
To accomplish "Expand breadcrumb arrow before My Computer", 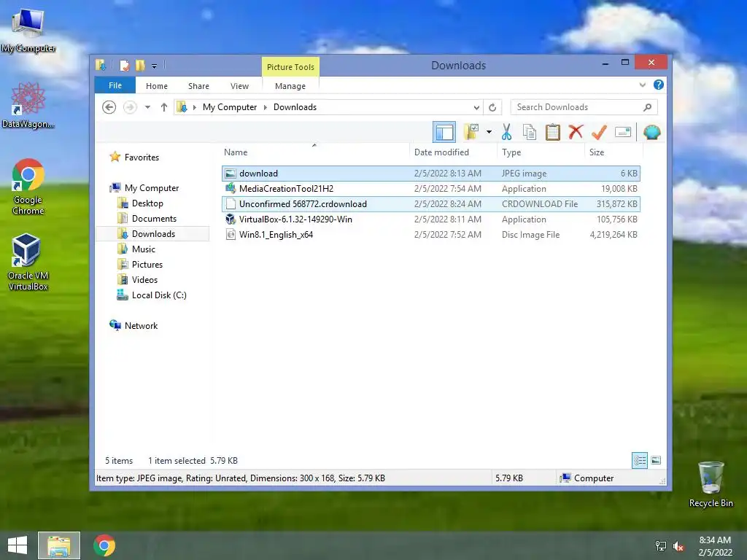I will [194, 108].
